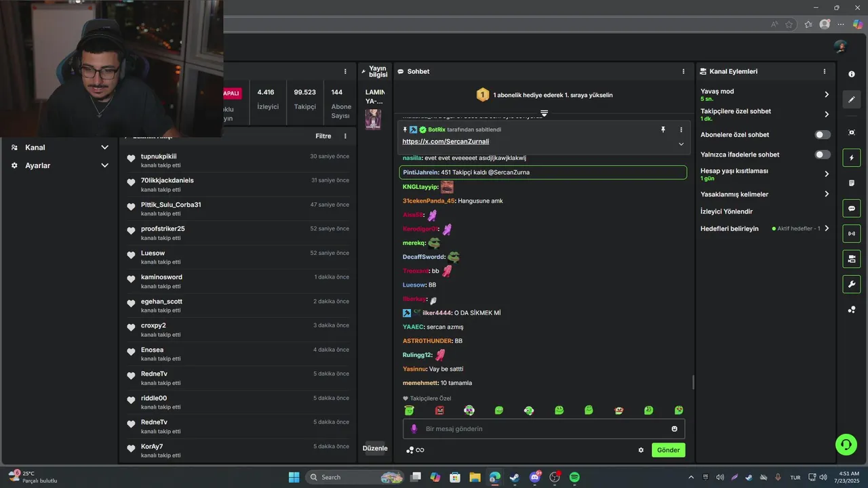This screenshot has height=488, width=868.
Task: Open Hesap yaşı kısıtlaması chevron
Action: point(827,174)
